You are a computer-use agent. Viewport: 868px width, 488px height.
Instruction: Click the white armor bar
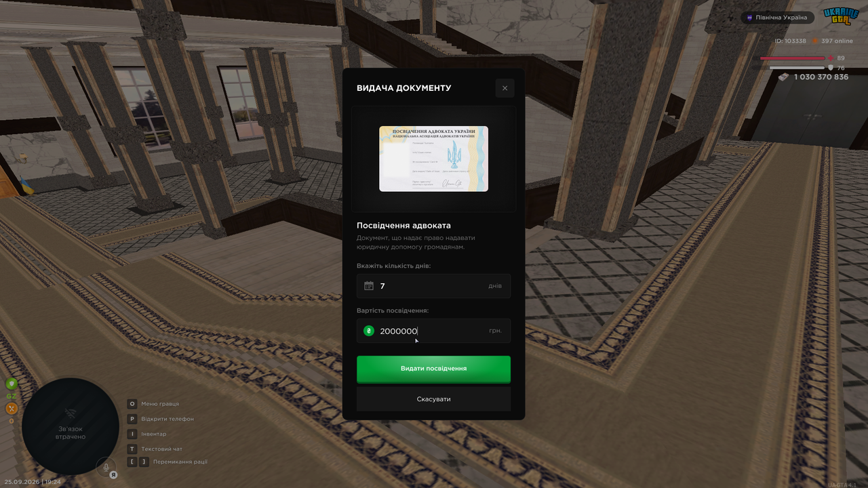797,68
